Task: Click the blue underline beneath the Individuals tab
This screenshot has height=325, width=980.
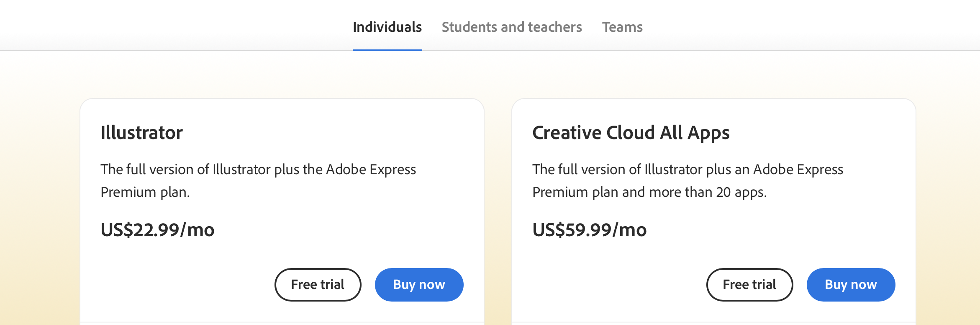Action: click(387, 50)
